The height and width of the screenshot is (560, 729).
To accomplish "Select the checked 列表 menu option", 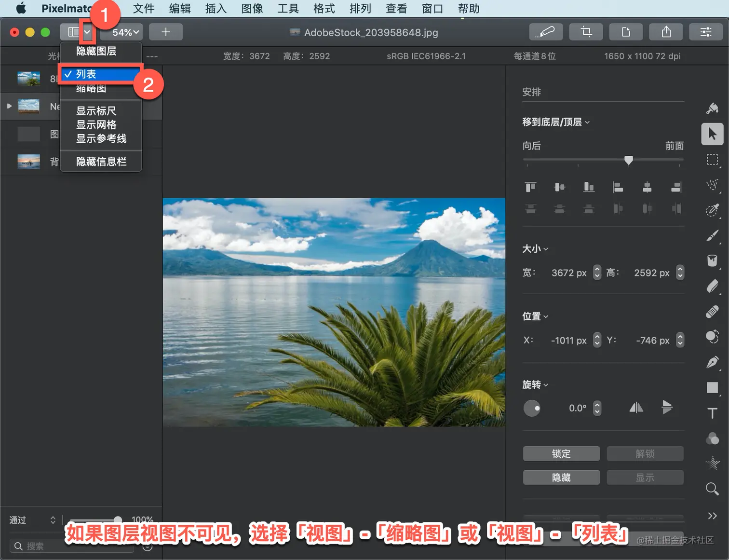I will click(101, 74).
